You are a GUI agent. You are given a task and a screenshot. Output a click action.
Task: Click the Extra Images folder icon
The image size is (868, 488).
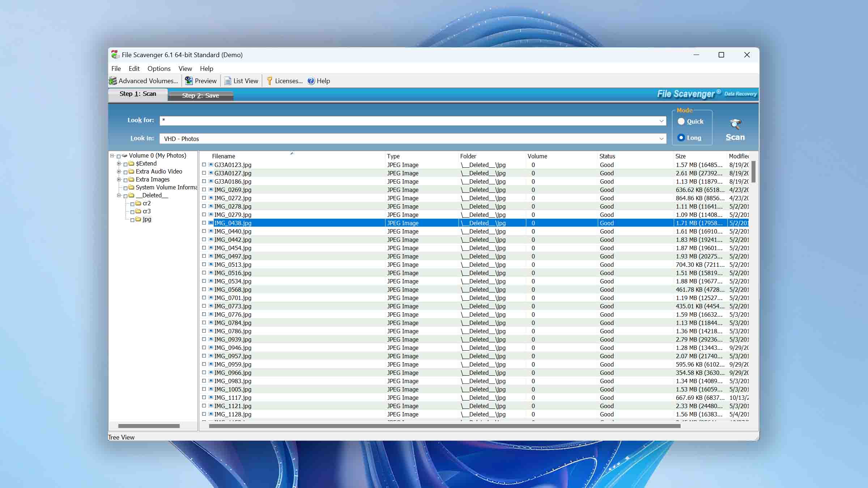131,180
